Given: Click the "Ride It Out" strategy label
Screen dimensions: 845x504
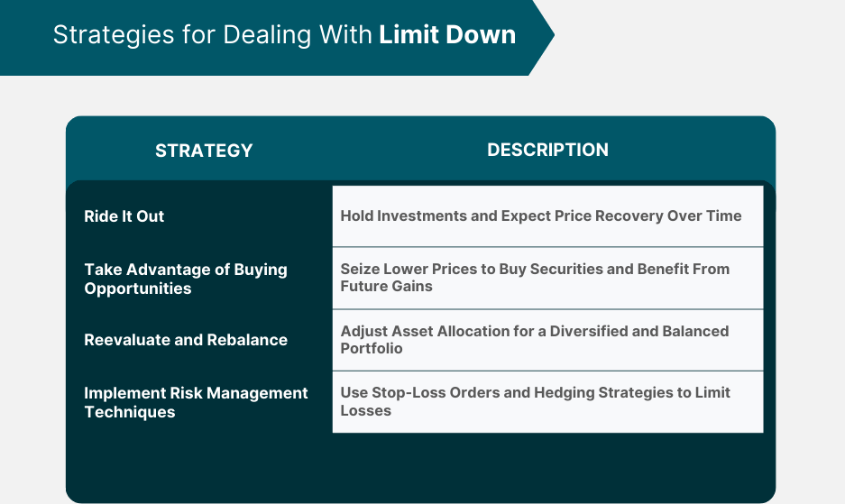Looking at the screenshot, I should 124,216.
